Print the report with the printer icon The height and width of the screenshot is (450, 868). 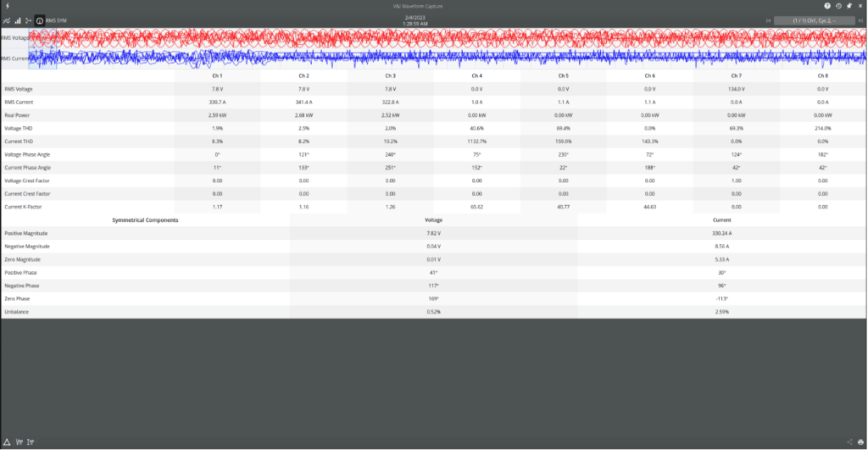point(860,442)
